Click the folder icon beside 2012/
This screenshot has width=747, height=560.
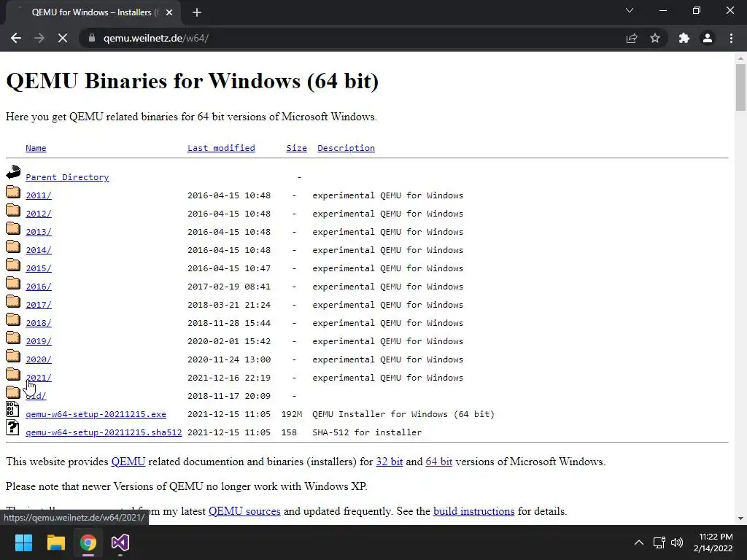13,210
